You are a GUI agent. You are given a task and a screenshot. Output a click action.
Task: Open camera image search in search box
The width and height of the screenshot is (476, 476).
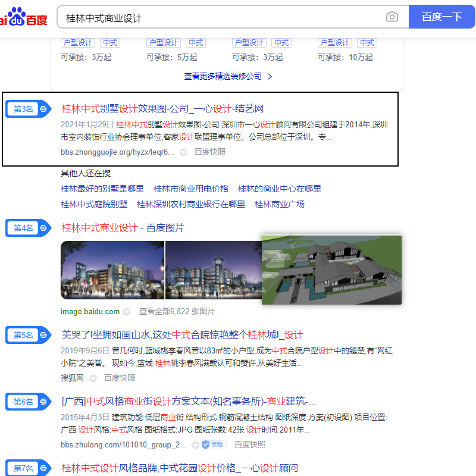(392, 17)
